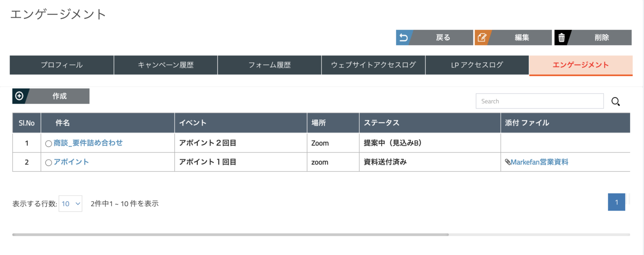Click the magnifying glass search icon
This screenshot has width=644, height=255.
pyautogui.click(x=615, y=101)
